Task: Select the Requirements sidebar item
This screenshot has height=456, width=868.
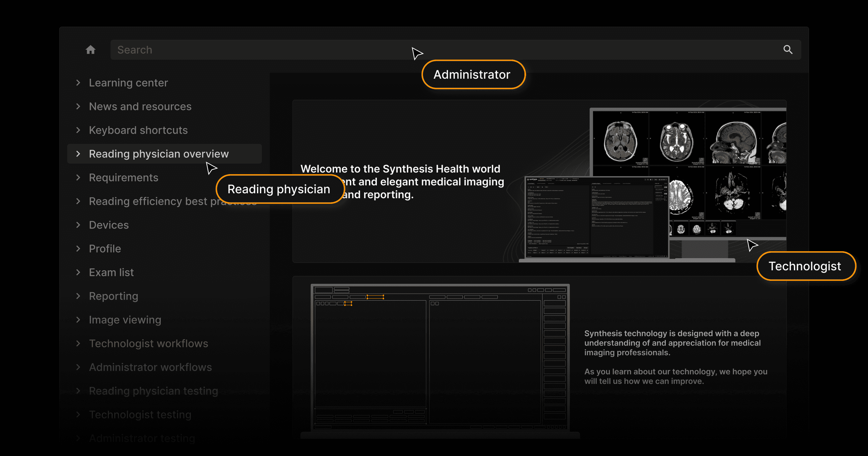Action: [x=123, y=177]
